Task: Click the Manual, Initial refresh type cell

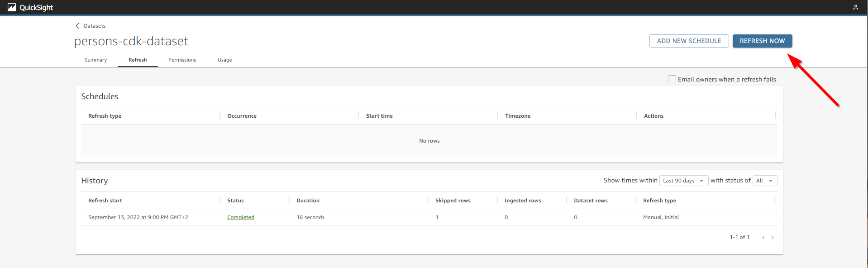Action: click(661, 217)
